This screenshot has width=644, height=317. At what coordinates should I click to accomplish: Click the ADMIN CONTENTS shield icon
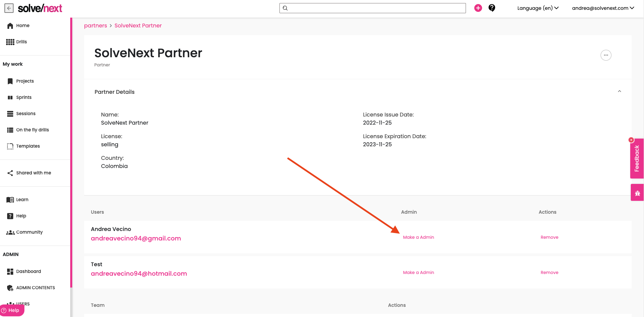[10, 288]
